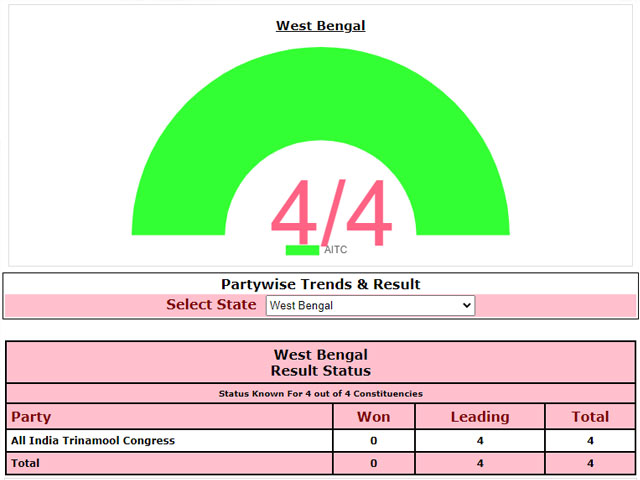The image size is (640, 480).
Task: Click the Total row label in the table
Action: (25, 463)
